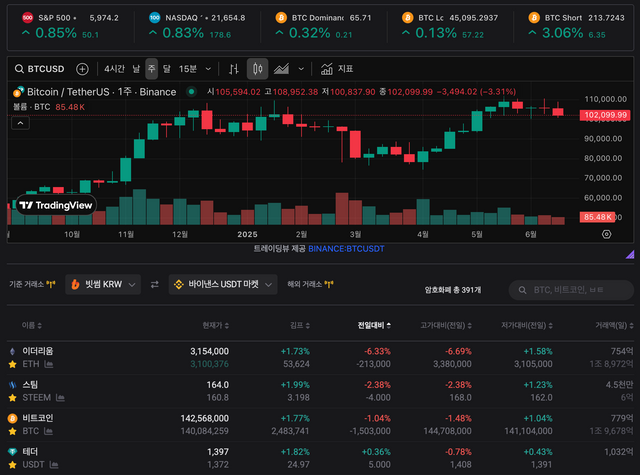640x475 pixels.
Task: Select the 날 (day) interval
Action: pyautogui.click(x=136, y=69)
